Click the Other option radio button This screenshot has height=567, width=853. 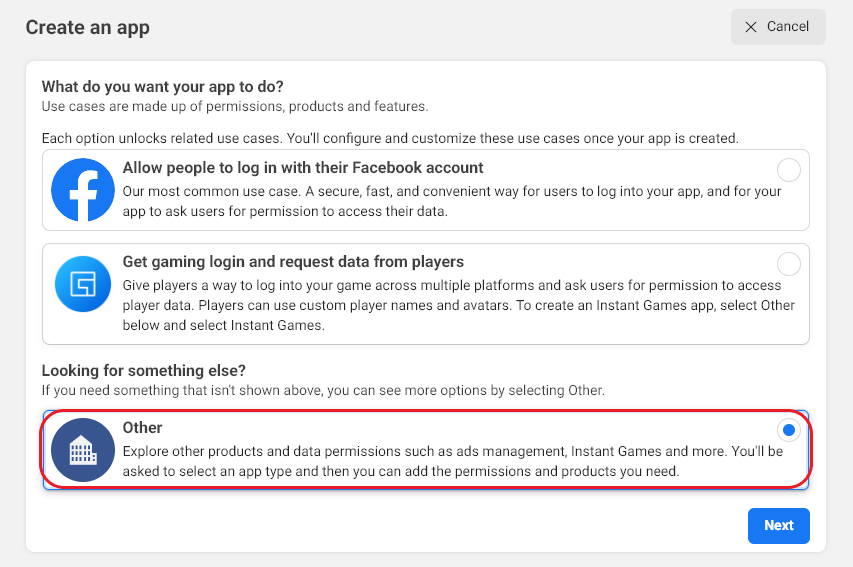pos(788,430)
